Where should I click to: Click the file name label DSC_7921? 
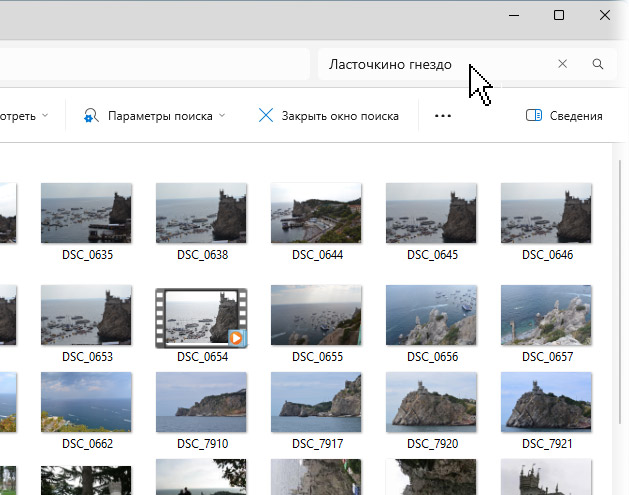click(x=547, y=444)
